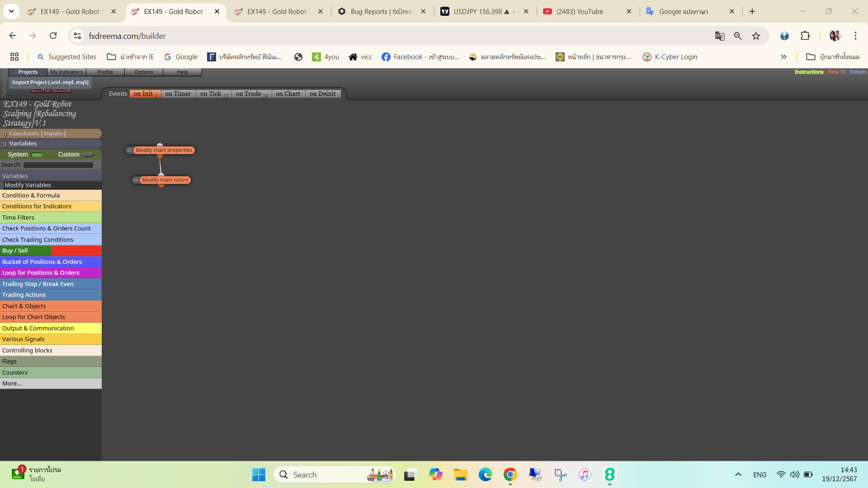868x488 pixels.
Task: Click the taskbar Search box
Action: click(335, 474)
